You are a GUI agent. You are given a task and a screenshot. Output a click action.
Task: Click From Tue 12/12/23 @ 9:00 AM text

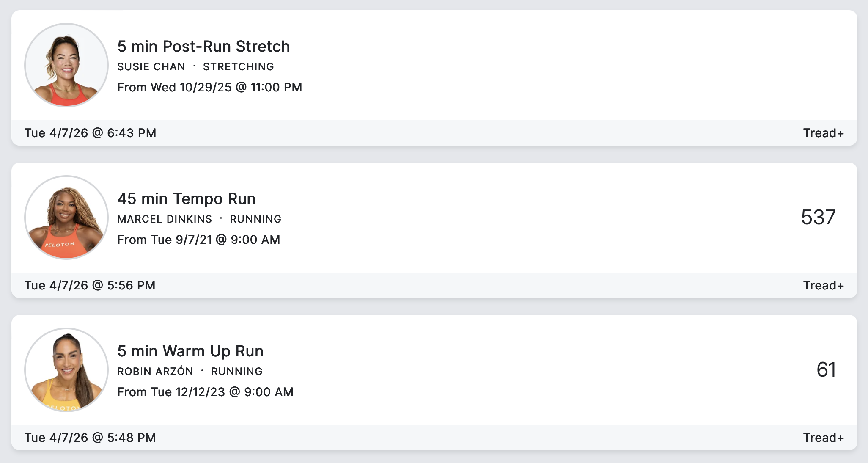205,392
